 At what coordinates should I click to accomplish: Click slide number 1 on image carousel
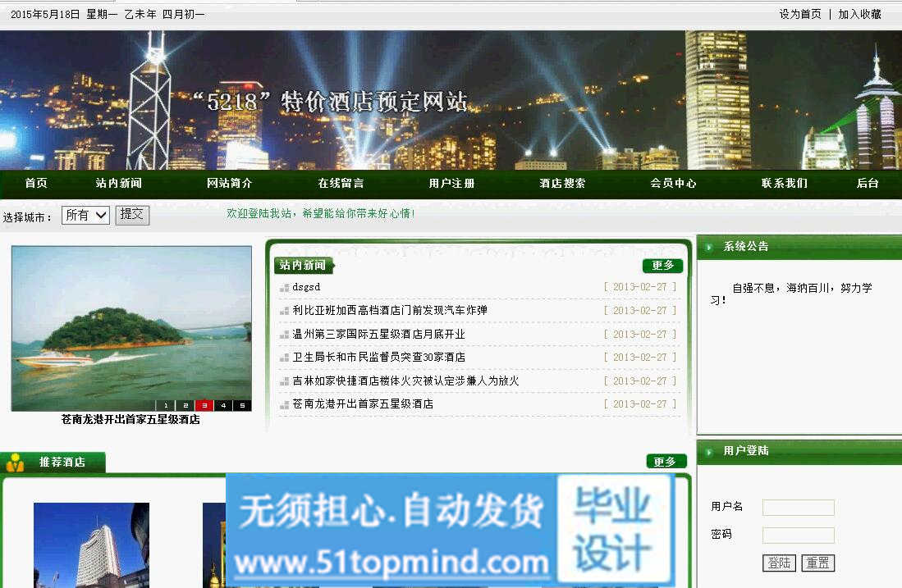[x=166, y=405]
